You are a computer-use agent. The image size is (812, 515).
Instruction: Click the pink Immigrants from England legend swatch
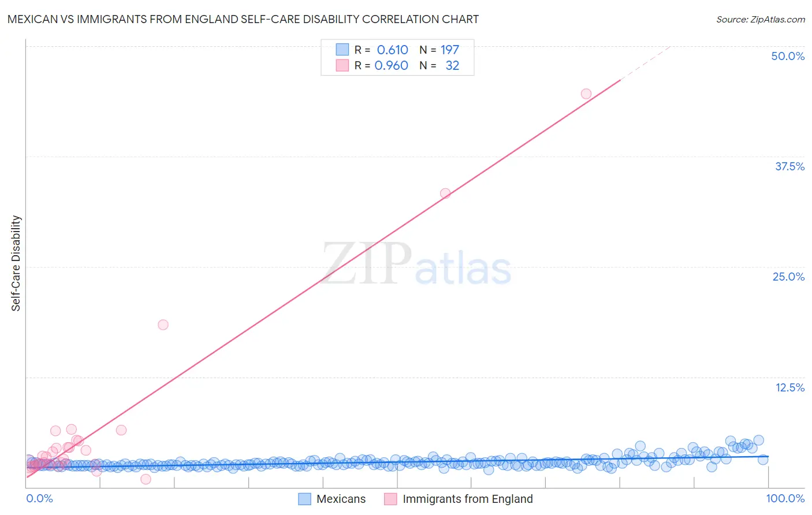coord(390,499)
